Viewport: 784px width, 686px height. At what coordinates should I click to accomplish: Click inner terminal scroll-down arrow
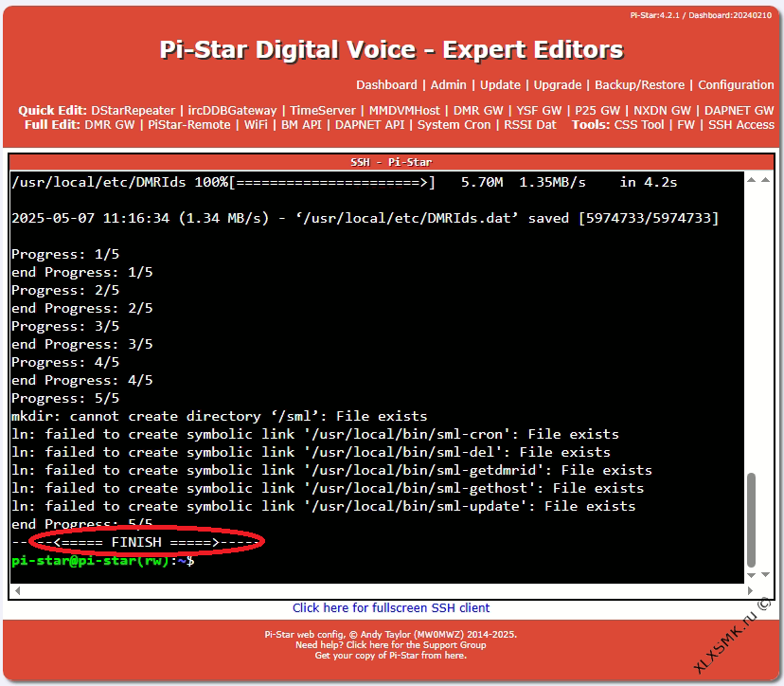(x=751, y=575)
